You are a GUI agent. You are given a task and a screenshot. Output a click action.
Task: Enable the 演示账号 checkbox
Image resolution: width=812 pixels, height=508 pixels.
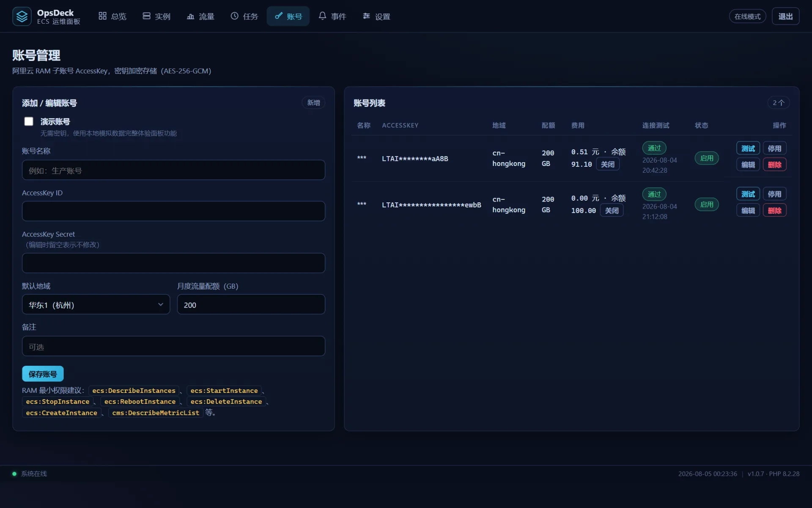[x=29, y=121]
